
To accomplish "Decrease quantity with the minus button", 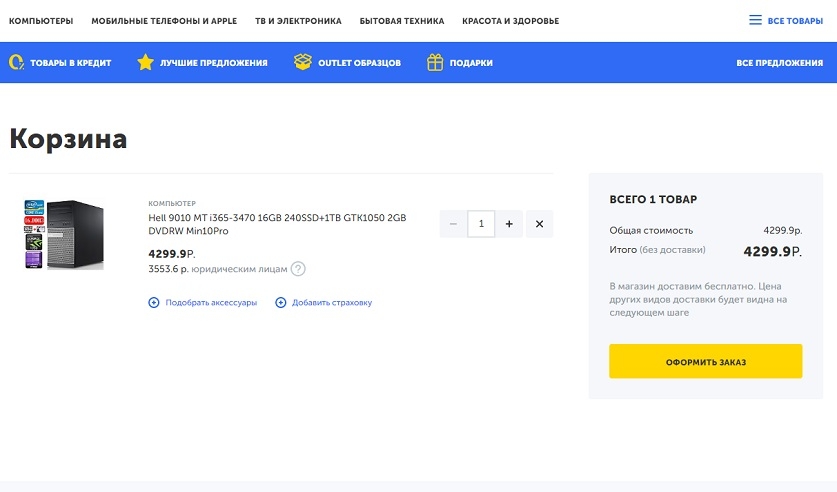I will tap(453, 224).
